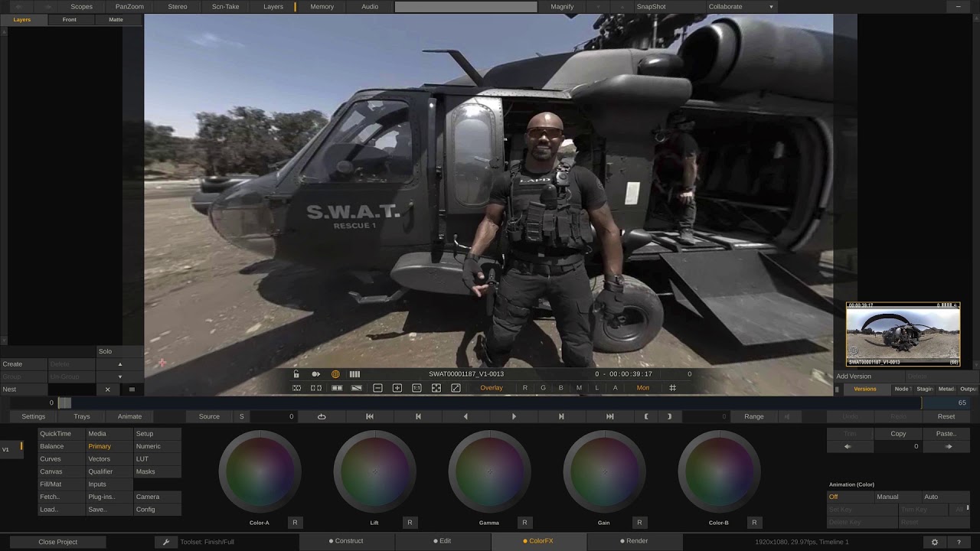
Task: Open the Load.. dialog
Action: point(62,510)
